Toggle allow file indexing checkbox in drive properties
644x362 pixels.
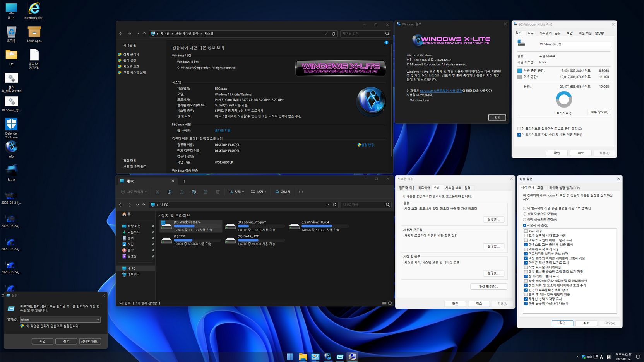519,135
